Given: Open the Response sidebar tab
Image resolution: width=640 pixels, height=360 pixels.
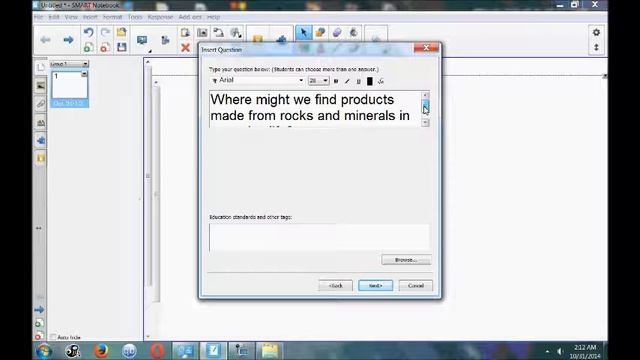Looking at the screenshot, I should tap(40, 158).
